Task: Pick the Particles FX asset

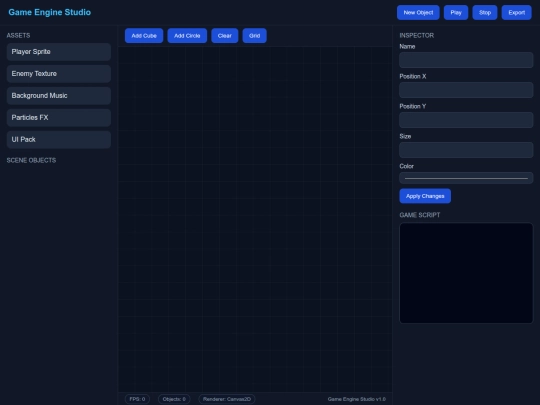Action: (x=59, y=118)
